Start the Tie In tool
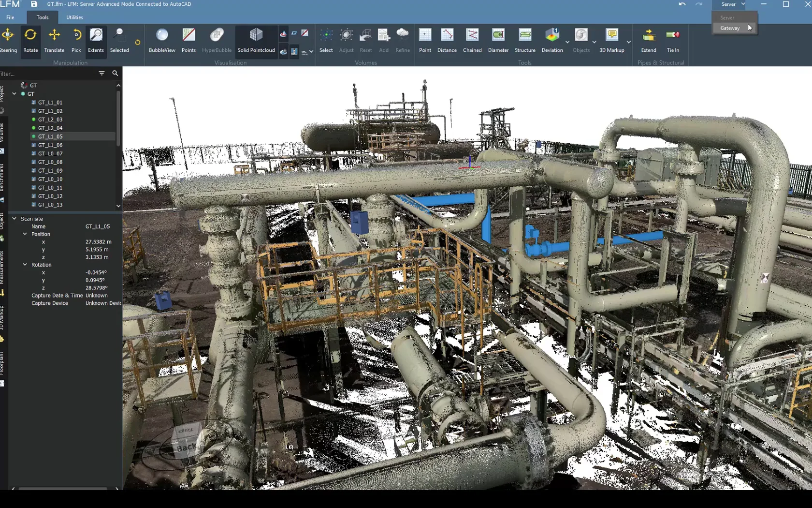 (673, 41)
